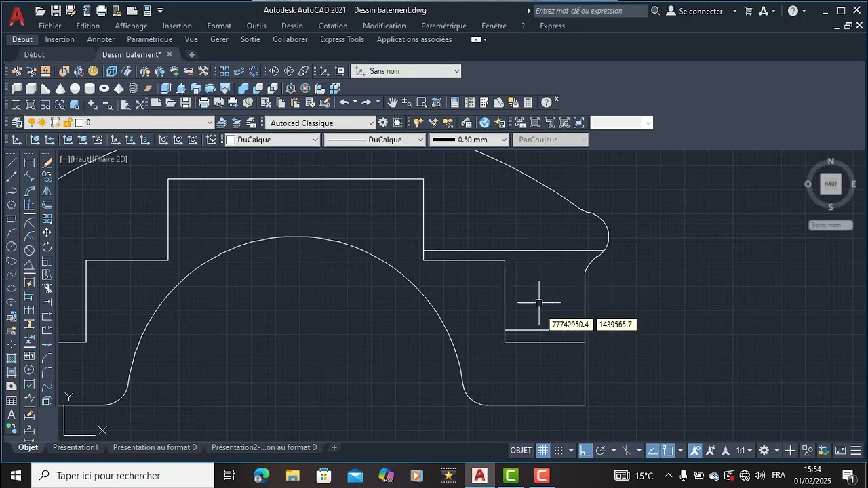868x488 pixels.
Task: Click the Plot printer icon
Action: tap(203, 103)
